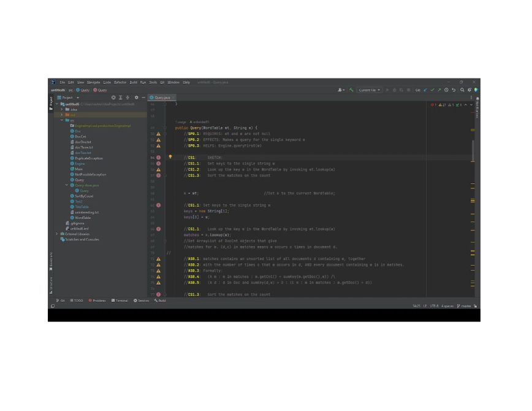The width and height of the screenshot is (532, 411).
Task: Click the tool window toggle in status bar corner
Action: click(53, 306)
